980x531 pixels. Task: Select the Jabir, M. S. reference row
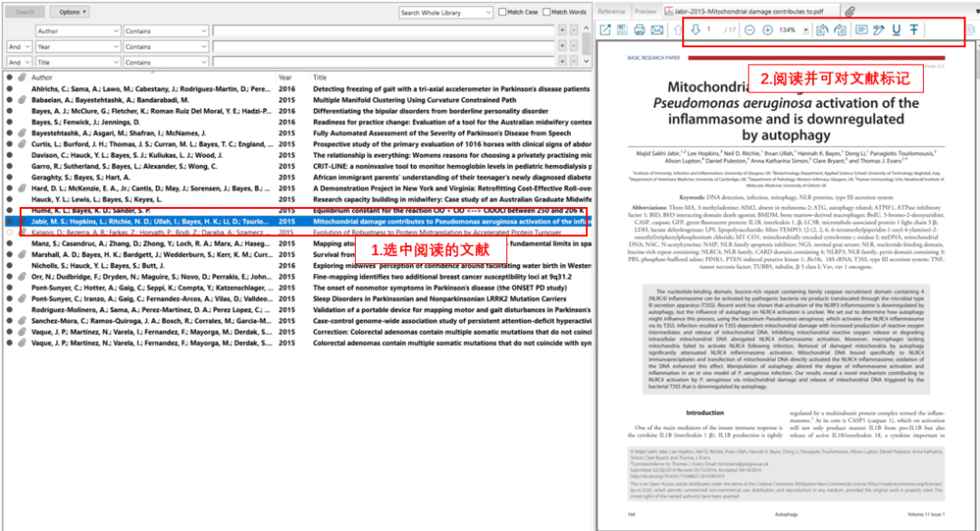pos(298,221)
